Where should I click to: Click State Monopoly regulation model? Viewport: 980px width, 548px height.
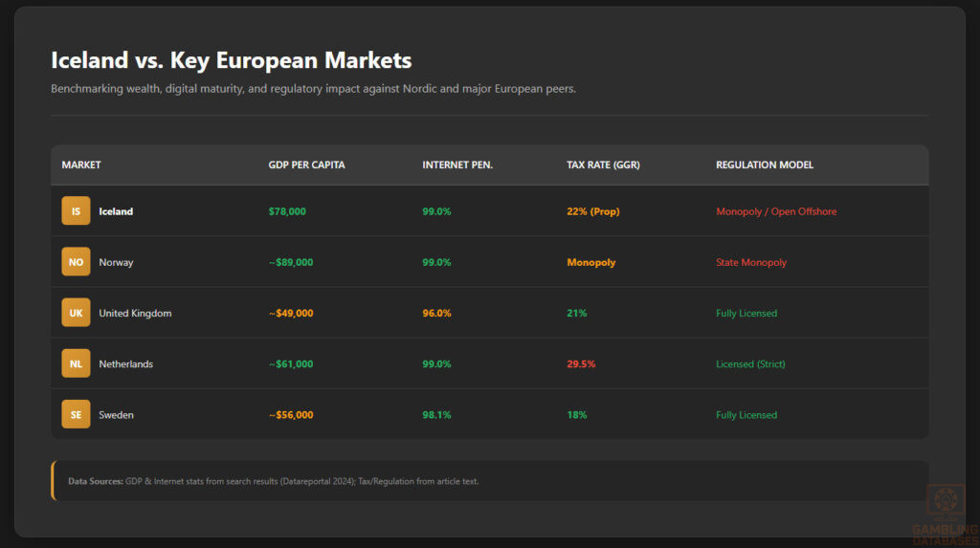pos(751,262)
